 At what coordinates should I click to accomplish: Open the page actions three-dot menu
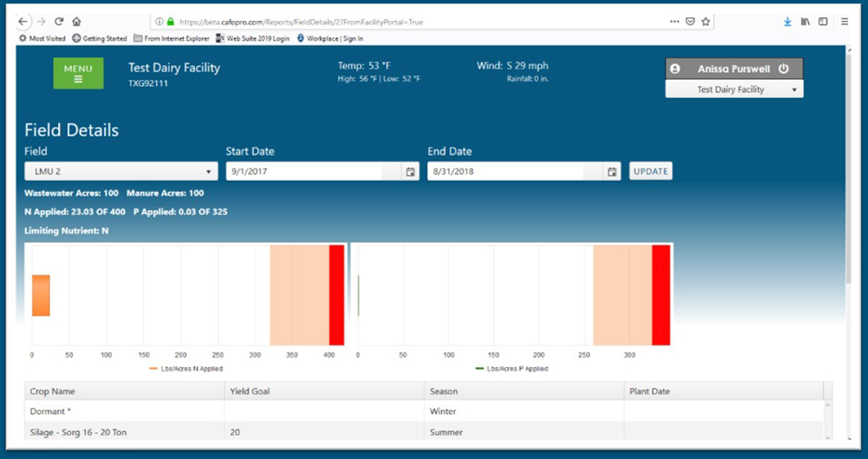pos(674,22)
